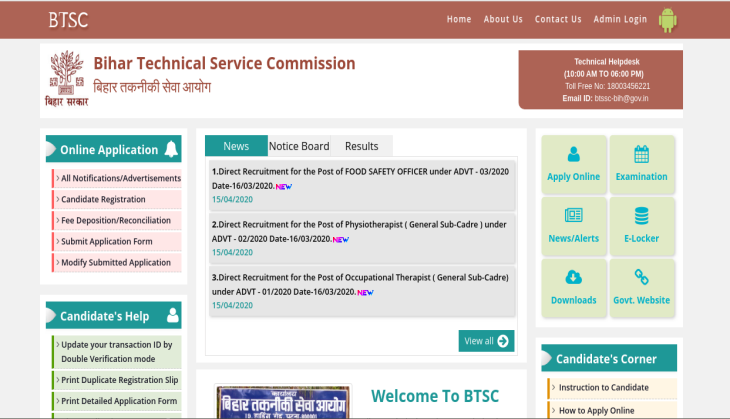Open Occupational Therapist recruitment news item
The height and width of the screenshot is (419, 730).
click(362, 291)
